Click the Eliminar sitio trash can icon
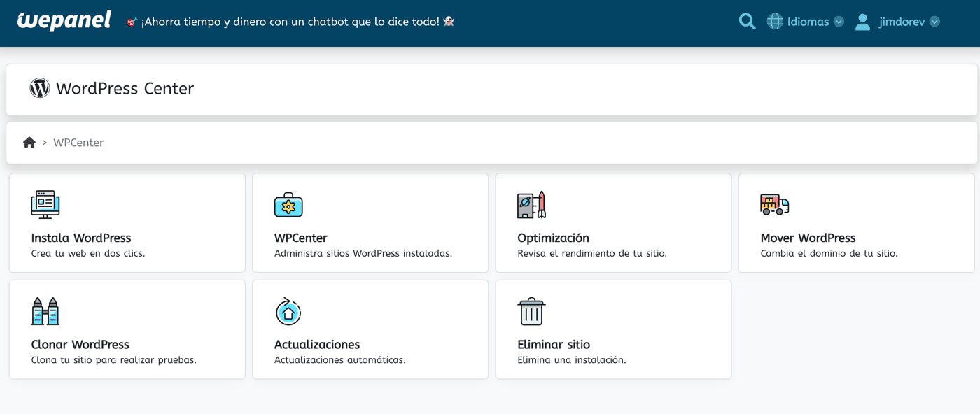 531,311
